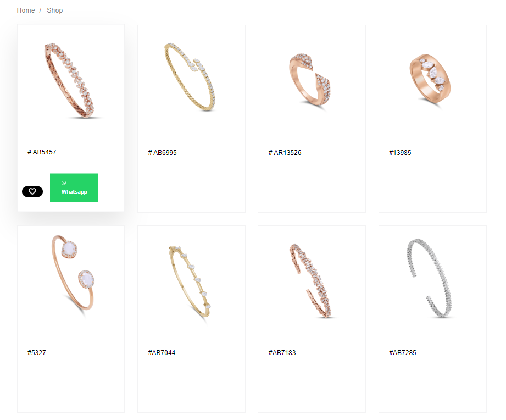Viewport: 506px width, 420px height.
Task: Click the green Whatsapp button
Action: 74,187
